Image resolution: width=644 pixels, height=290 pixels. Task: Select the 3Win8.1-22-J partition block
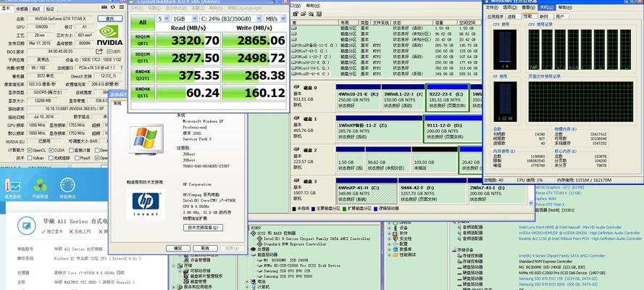(x=403, y=97)
